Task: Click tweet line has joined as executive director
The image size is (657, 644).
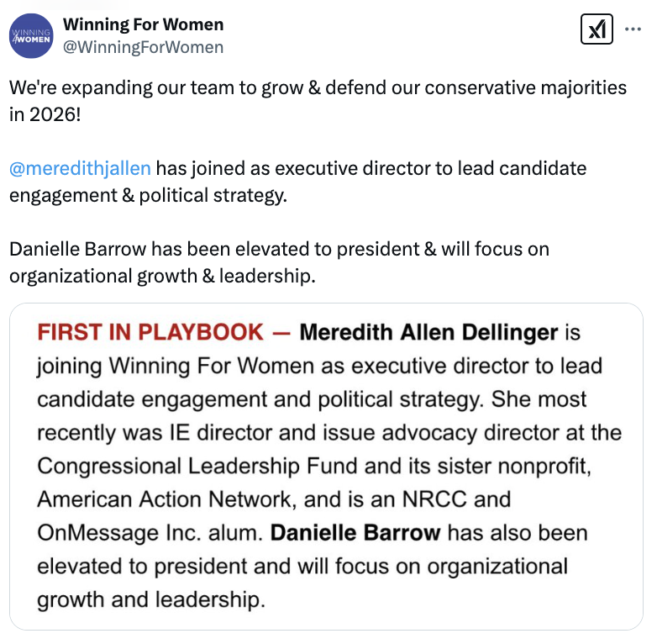Action: pos(371,168)
